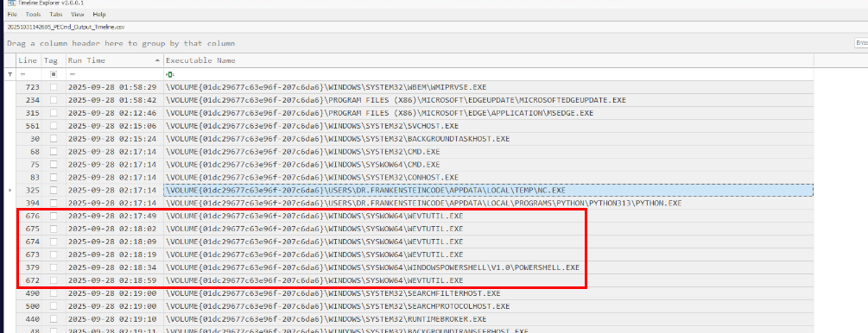Tag the NC.EXE row line 325

(x=54, y=191)
